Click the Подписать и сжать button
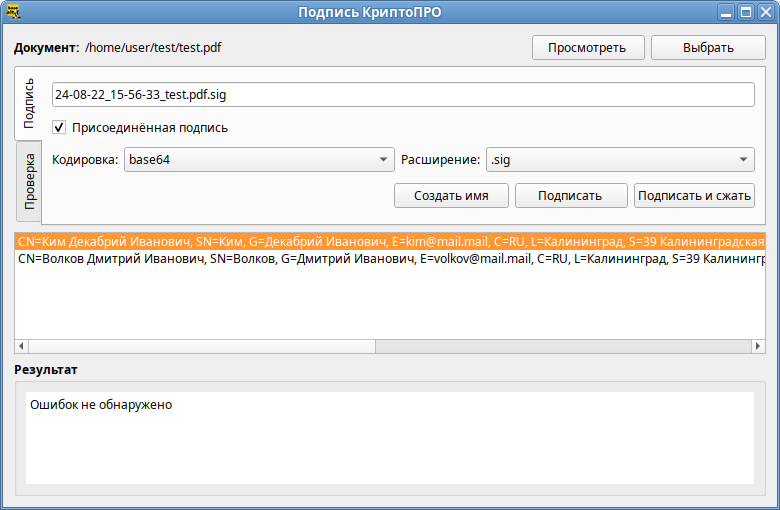The height and width of the screenshot is (510, 780). (x=694, y=196)
